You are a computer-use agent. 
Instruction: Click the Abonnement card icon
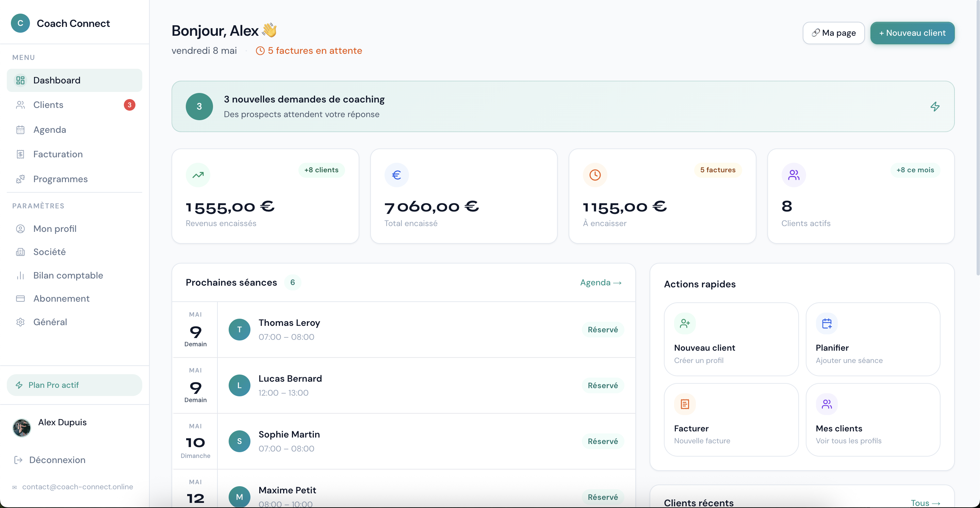point(20,299)
